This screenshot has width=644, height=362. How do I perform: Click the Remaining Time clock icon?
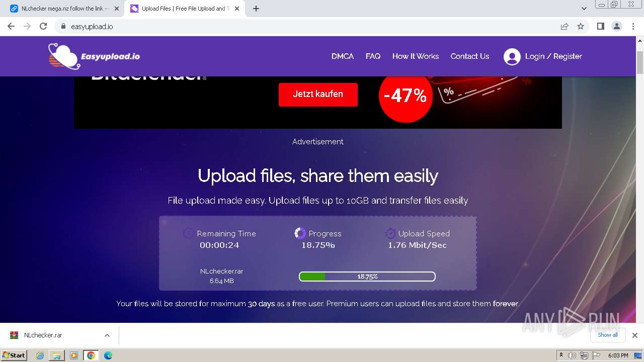[x=188, y=233]
